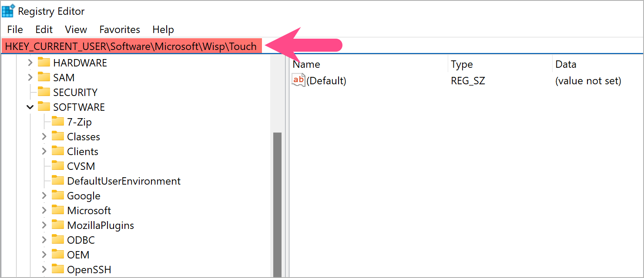
Task: Open the (Default) value string icon
Action: click(x=298, y=80)
